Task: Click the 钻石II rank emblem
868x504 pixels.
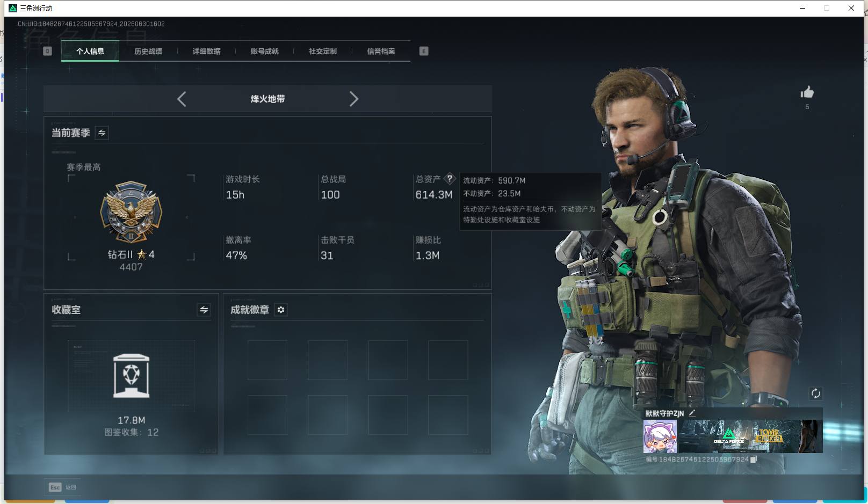Action: click(131, 211)
